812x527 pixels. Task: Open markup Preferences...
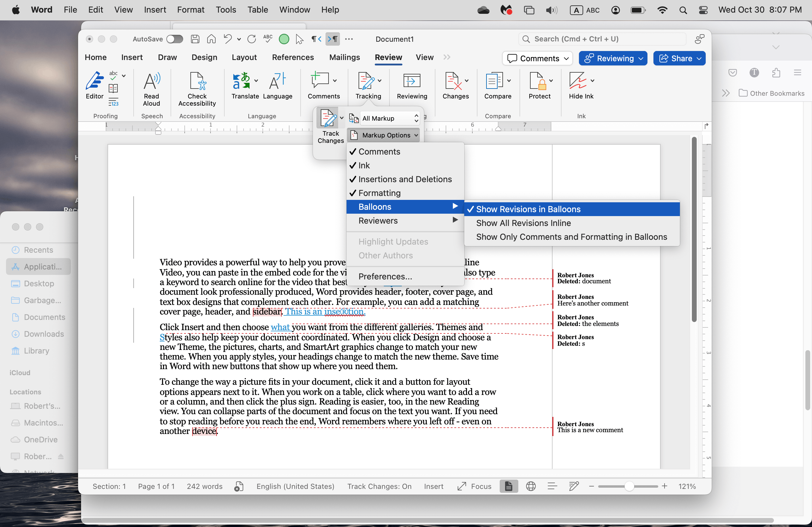(x=385, y=276)
